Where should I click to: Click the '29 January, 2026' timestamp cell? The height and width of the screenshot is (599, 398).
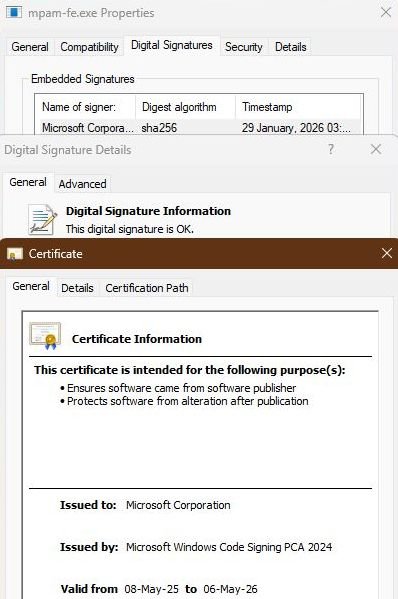click(296, 128)
